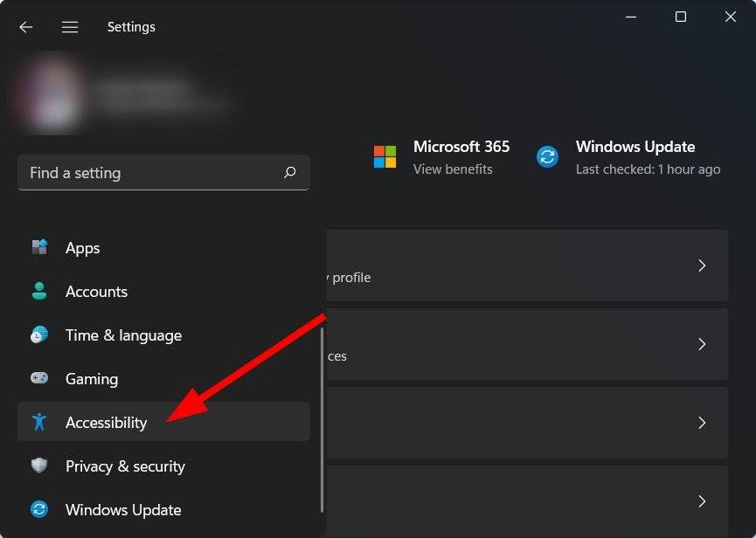The height and width of the screenshot is (538, 756).
Task: Click the back arrow
Action: (25, 26)
